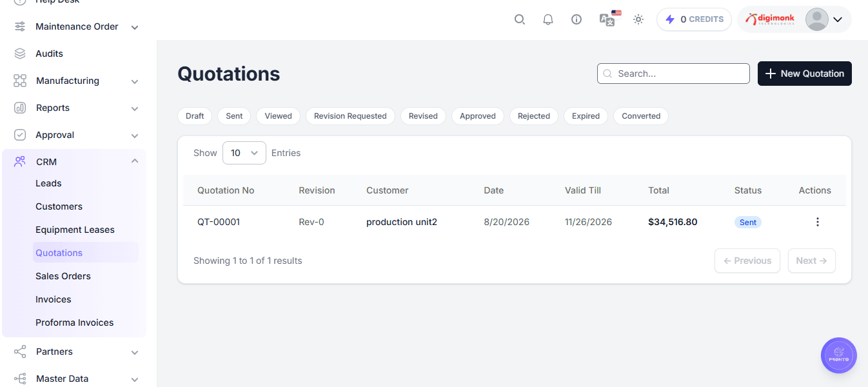868x387 pixels.
Task: Click the Reports chart icon
Action: 20,108
